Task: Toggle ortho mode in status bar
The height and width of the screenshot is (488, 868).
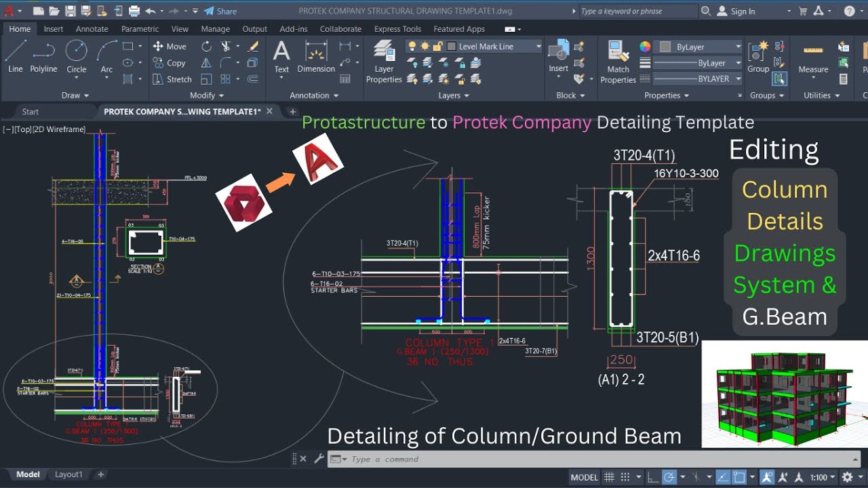Action: click(x=652, y=477)
